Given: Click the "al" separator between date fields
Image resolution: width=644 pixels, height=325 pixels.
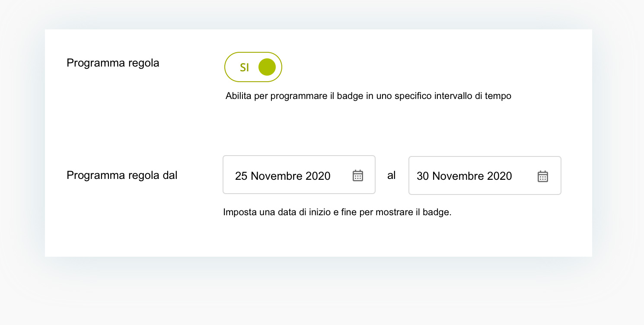Looking at the screenshot, I should [x=392, y=175].
